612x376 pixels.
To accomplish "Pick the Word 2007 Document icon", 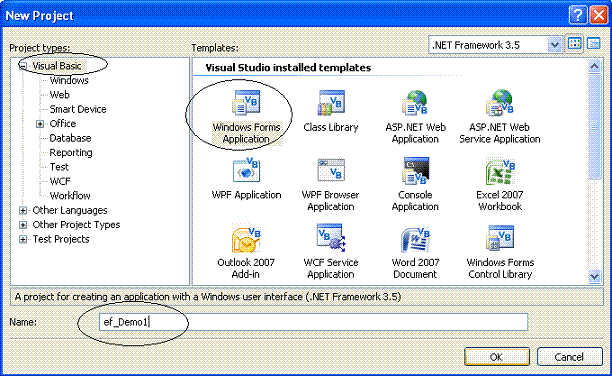I will point(415,239).
